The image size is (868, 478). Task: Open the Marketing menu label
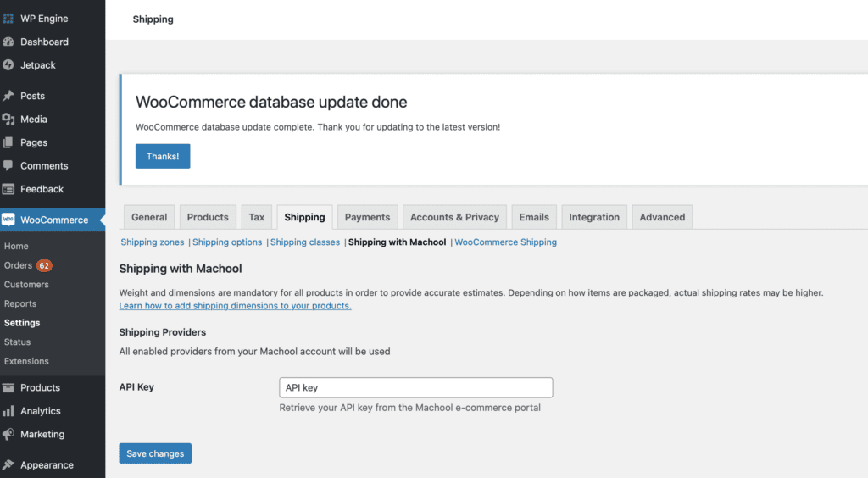coord(42,434)
